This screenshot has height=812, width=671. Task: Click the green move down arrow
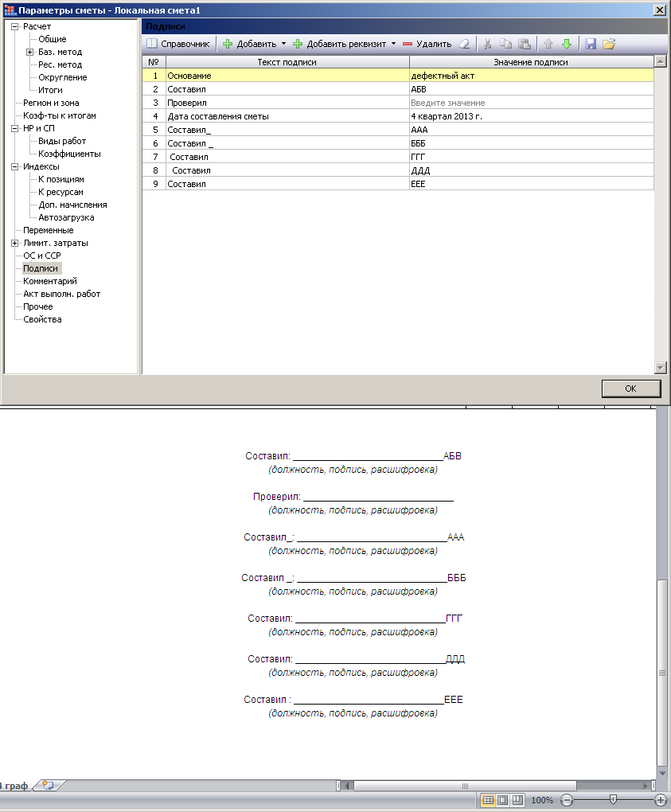tap(567, 44)
